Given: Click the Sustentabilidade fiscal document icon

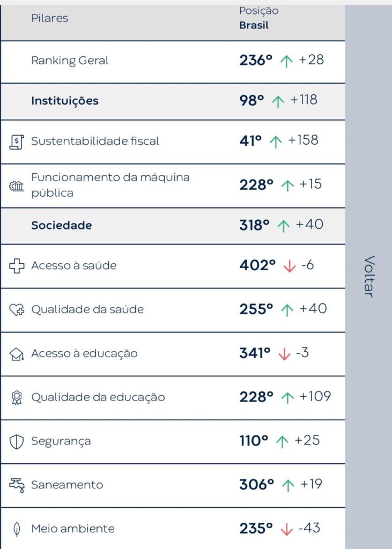Looking at the screenshot, I should (17, 142).
